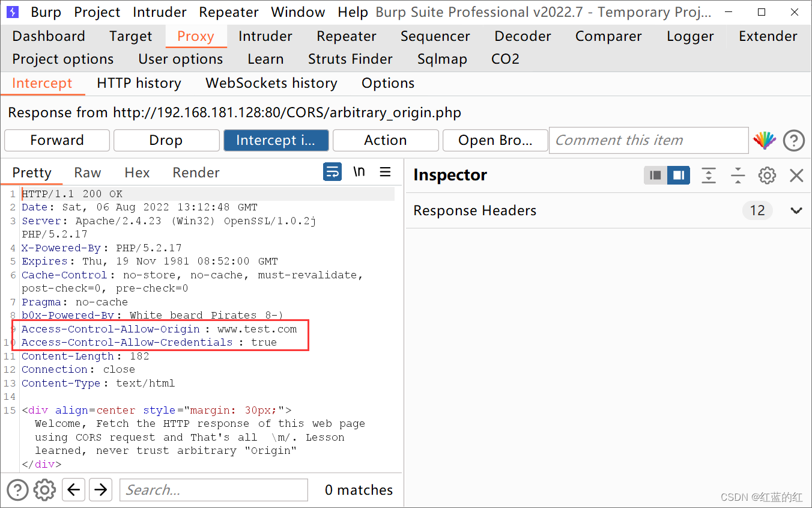Click the colorful highlight color picker icon
The height and width of the screenshot is (508, 812).
(x=765, y=141)
